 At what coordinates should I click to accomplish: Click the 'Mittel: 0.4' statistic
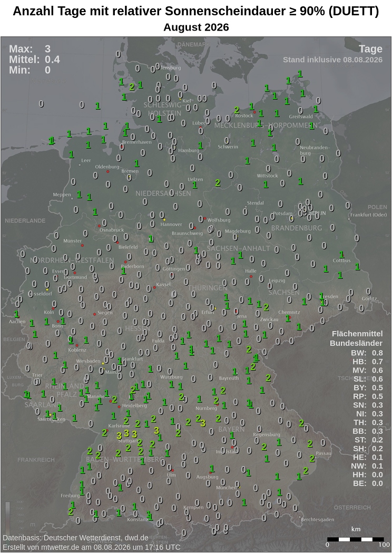pyautogui.click(x=35, y=59)
